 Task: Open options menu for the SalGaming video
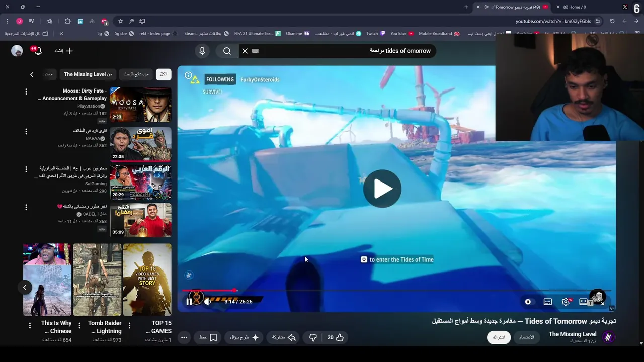click(26, 169)
